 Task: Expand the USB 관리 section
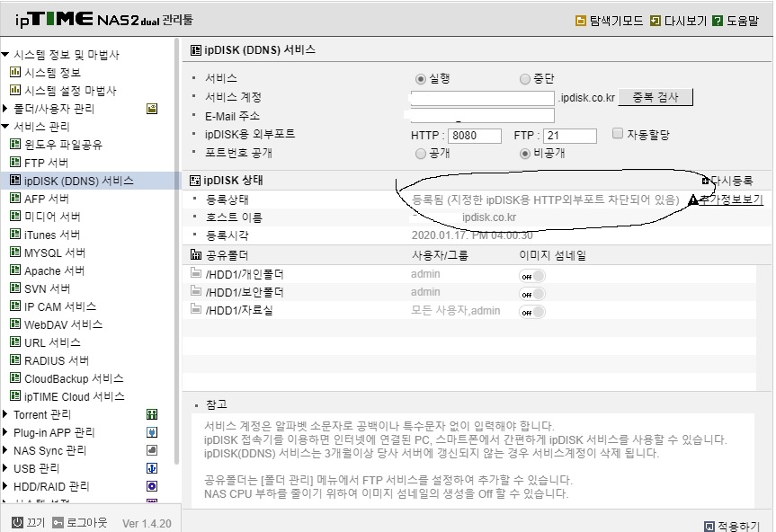click(x=5, y=468)
